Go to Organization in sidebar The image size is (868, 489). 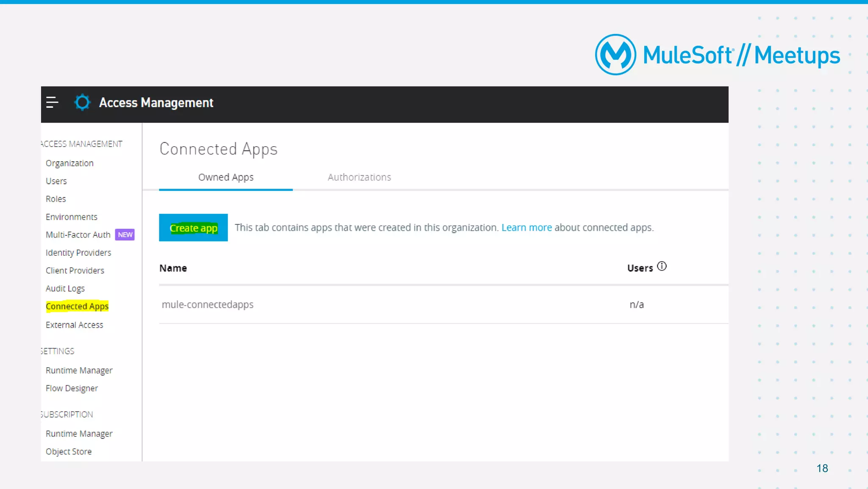click(x=70, y=163)
